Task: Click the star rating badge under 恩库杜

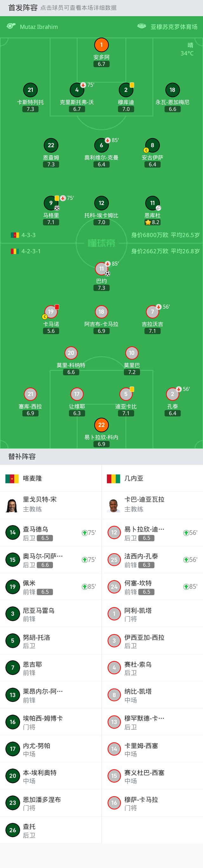Action: coord(148,222)
